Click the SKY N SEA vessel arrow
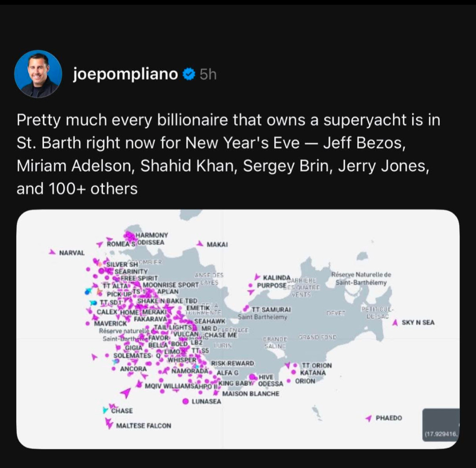476x468 pixels. click(395, 322)
